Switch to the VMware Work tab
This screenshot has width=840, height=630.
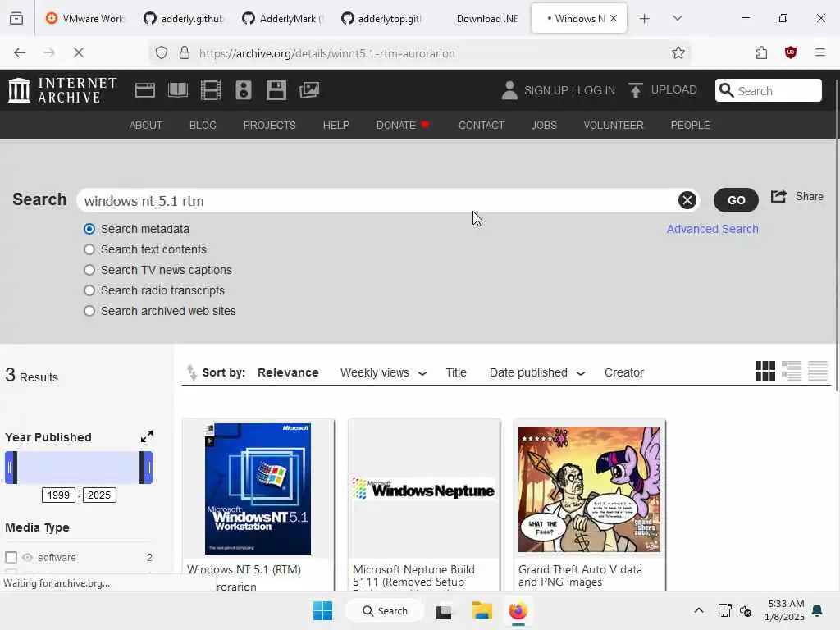click(x=84, y=18)
